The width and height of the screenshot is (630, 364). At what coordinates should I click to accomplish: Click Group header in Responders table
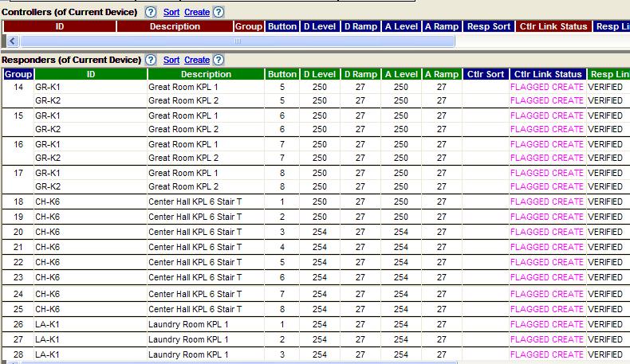[18, 74]
